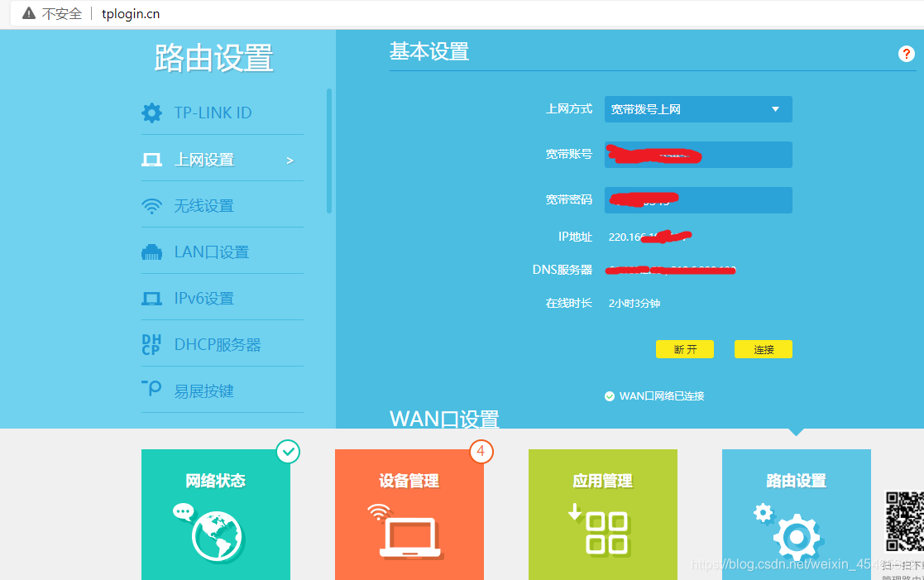Click the Ethernet port icon beside LAN口设置
The width and height of the screenshot is (924, 580).
pyautogui.click(x=151, y=252)
